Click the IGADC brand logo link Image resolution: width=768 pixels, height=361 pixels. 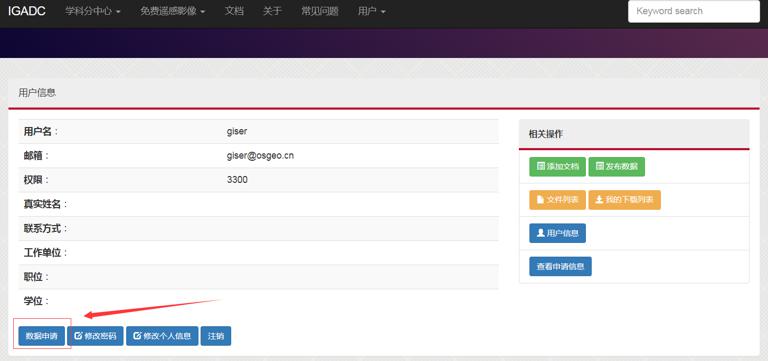pos(27,11)
